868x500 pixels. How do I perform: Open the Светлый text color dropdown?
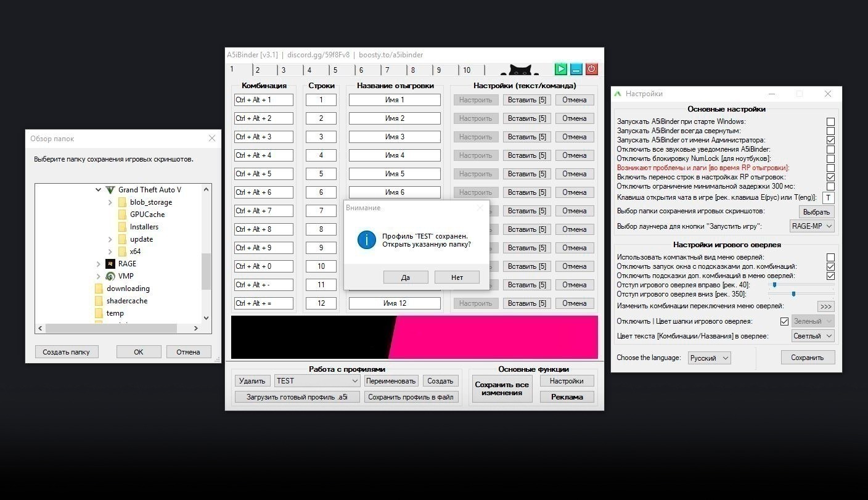point(813,336)
